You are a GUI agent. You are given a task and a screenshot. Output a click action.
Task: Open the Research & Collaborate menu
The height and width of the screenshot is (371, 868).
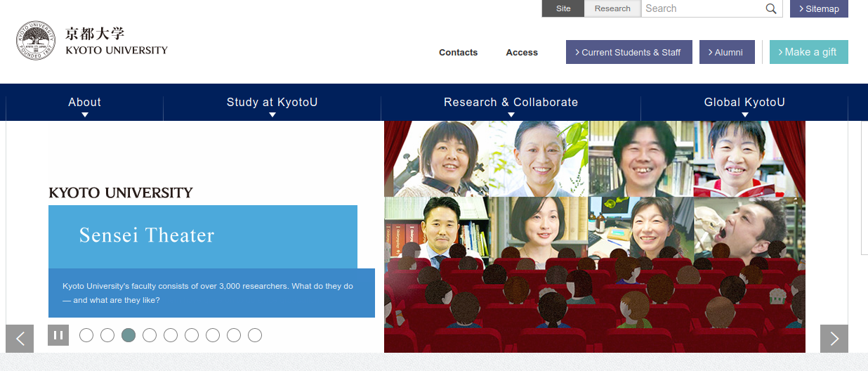point(511,103)
